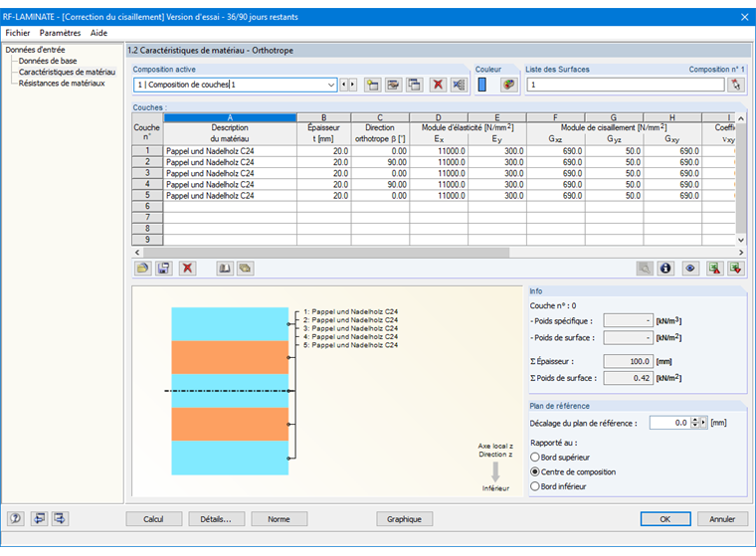Click the blue Couleur swatch

[482, 85]
